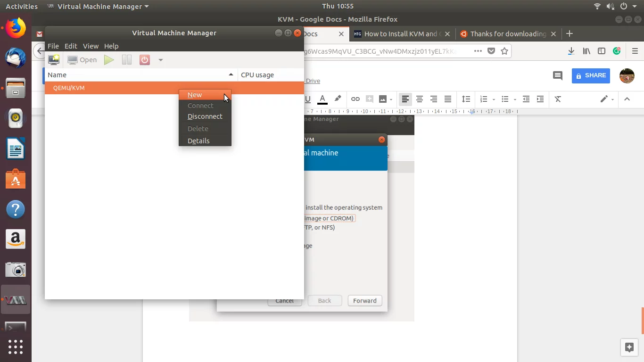
Task: Open the Activities overview
Action: pos(21,6)
